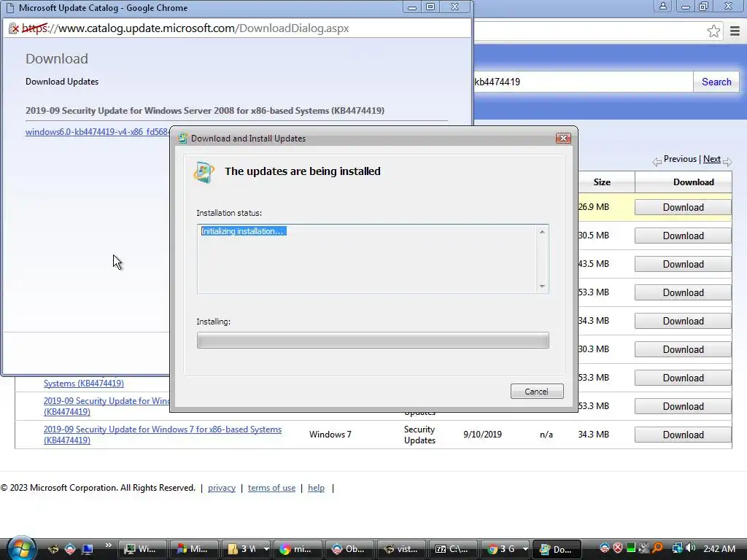Screen dimensions: 747x560
Task: Expand the quick launch overflow chevron
Action: [x=108, y=545]
